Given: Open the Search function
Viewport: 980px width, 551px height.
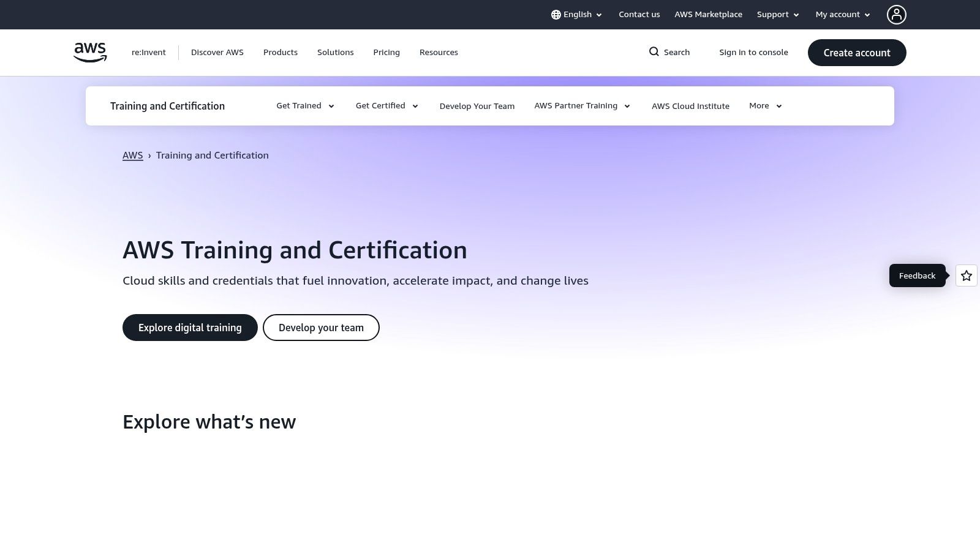Looking at the screenshot, I should [669, 52].
